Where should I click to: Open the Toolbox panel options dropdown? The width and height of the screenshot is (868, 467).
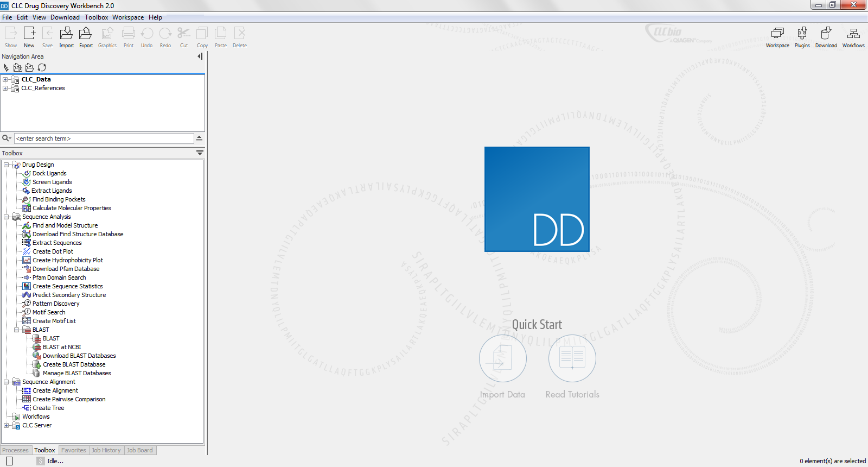[x=200, y=153]
